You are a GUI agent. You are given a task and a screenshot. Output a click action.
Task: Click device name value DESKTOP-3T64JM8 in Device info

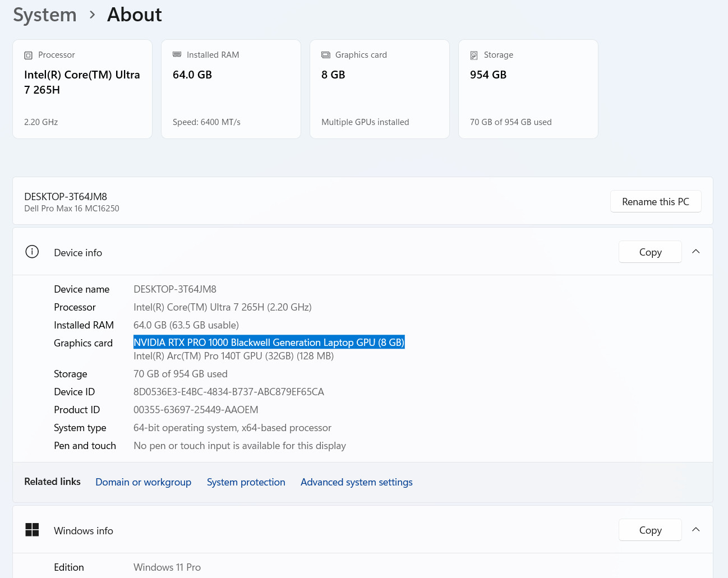[x=175, y=289]
